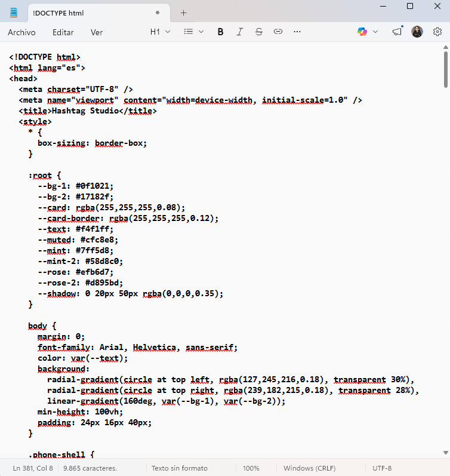Screen dimensions: 450x476
Task: Click the 100% zoom level in status bar
Action: (x=251, y=468)
